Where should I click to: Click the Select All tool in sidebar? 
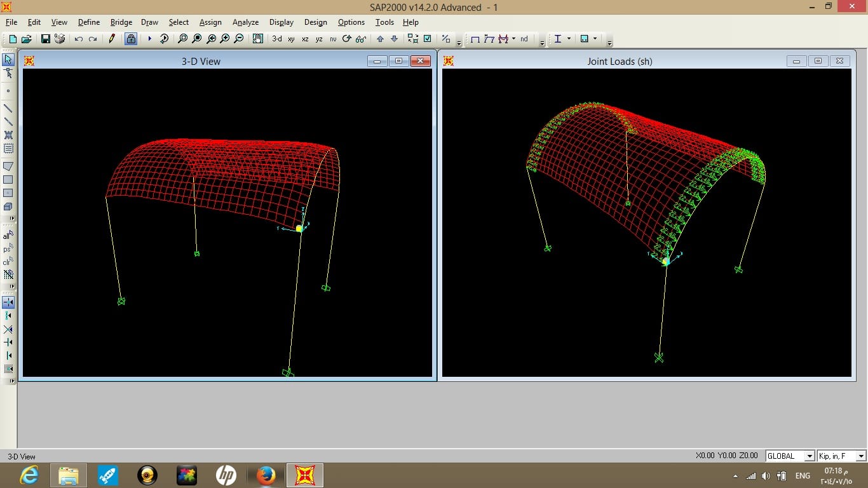tap(8, 235)
